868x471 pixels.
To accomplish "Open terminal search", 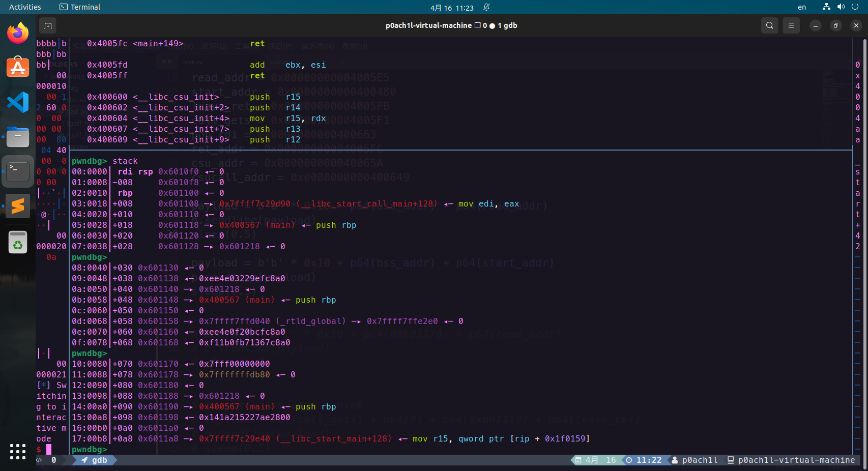I will [x=770, y=25].
